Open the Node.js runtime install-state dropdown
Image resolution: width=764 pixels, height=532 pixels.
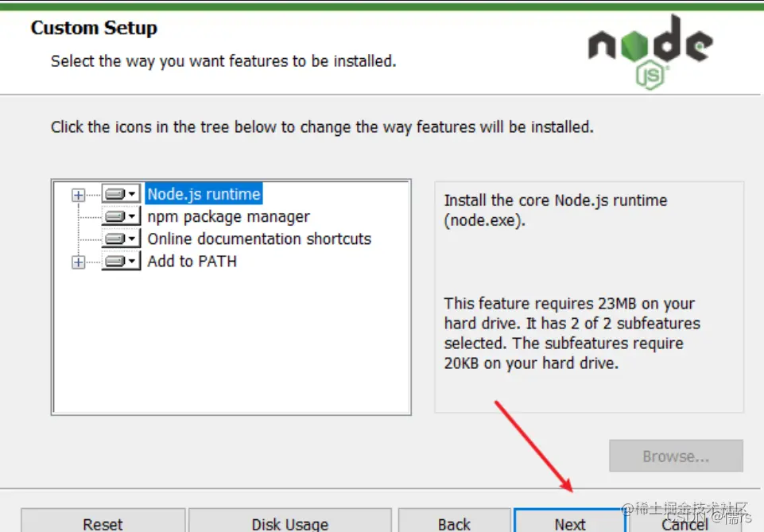click(x=132, y=194)
